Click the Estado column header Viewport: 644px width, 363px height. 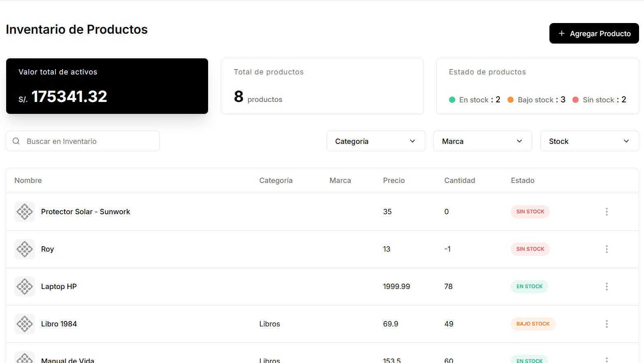522,180
